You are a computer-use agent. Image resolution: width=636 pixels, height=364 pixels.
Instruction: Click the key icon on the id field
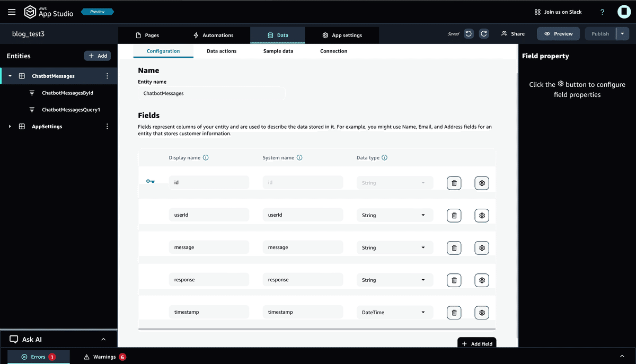pyautogui.click(x=151, y=180)
